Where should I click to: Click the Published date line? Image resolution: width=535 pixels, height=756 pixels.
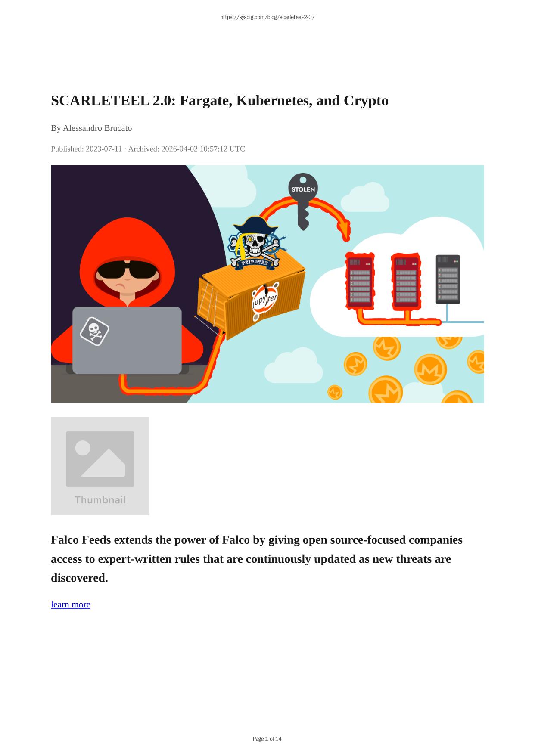point(148,149)
